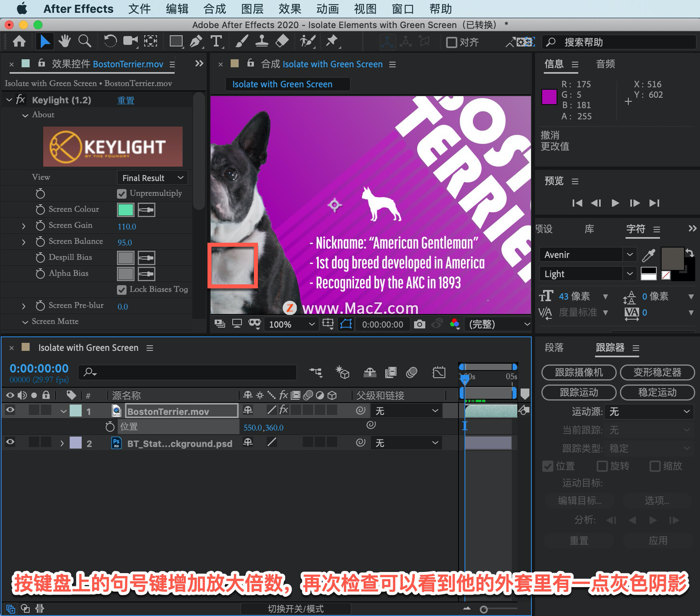This screenshot has width=700, height=616.
Task: Hide the BostonTerrier.mov layer
Action: pyautogui.click(x=10, y=410)
